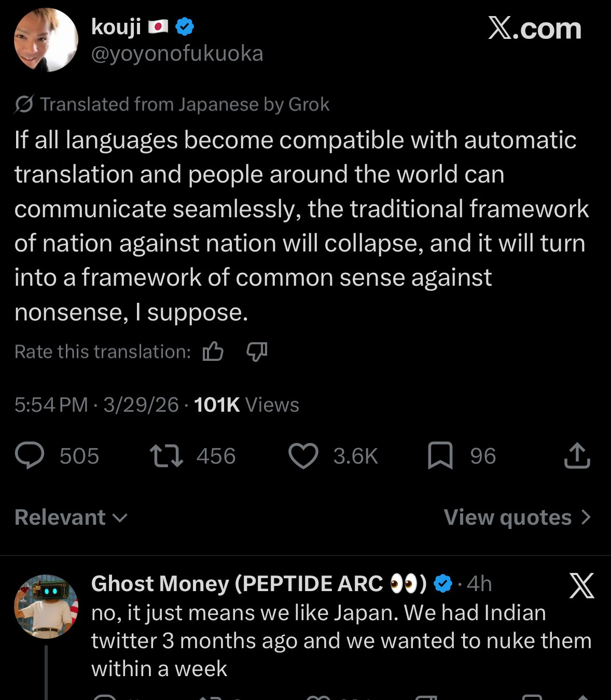
Task: Like the post with heart icon
Action: click(x=303, y=456)
